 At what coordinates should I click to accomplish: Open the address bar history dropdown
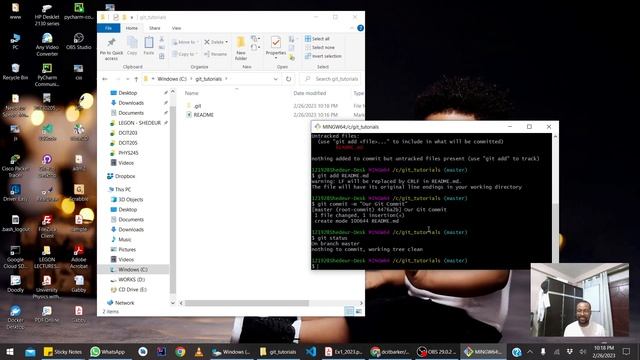tap(276, 79)
